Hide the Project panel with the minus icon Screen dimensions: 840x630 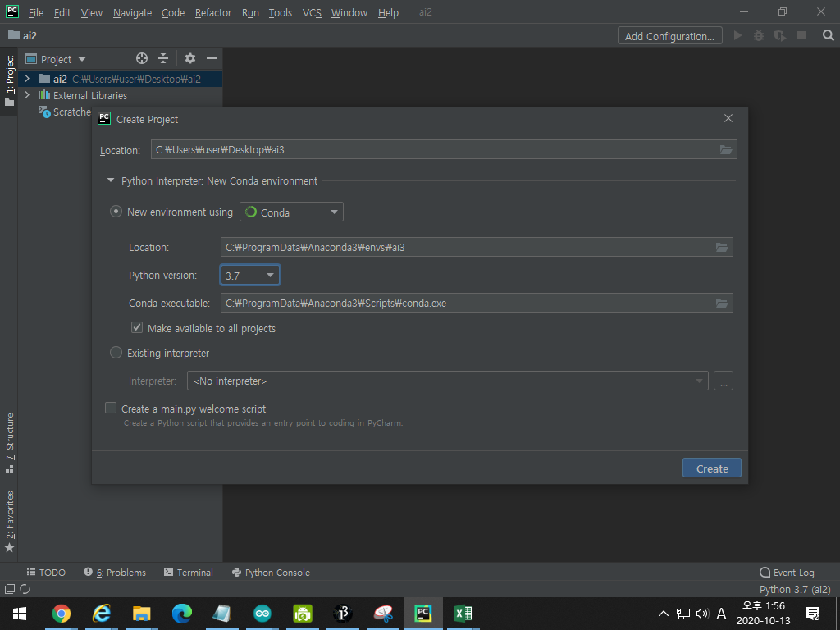point(212,58)
